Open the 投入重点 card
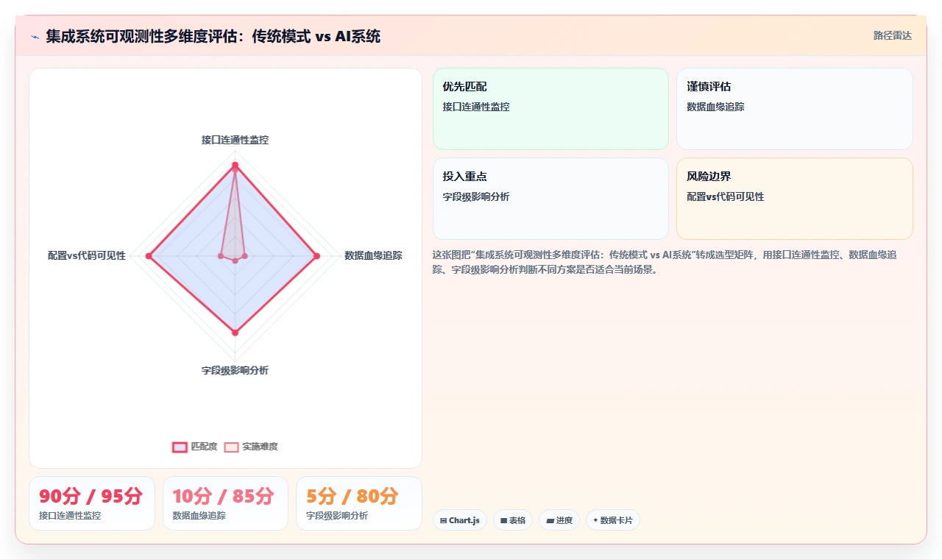The image size is (942, 560). [550, 199]
